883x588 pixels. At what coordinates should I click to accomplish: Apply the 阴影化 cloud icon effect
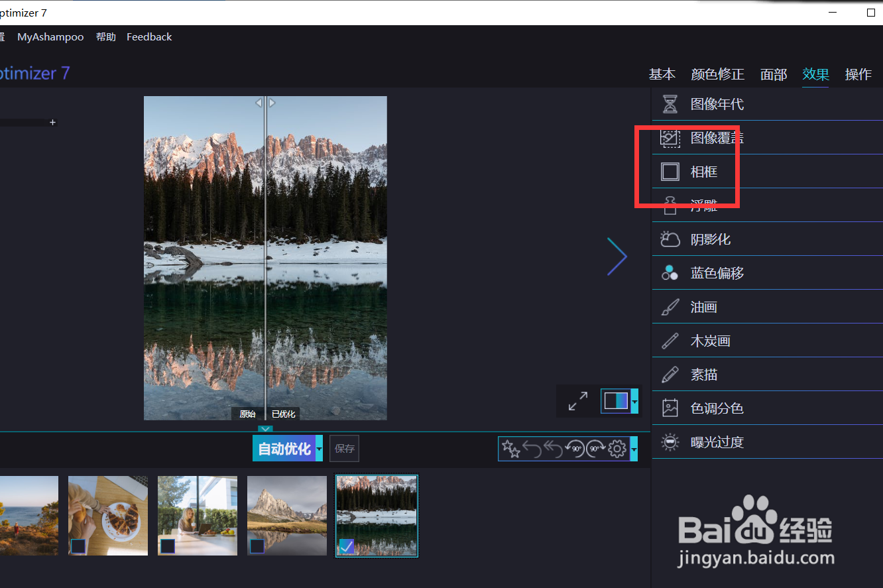(x=670, y=239)
